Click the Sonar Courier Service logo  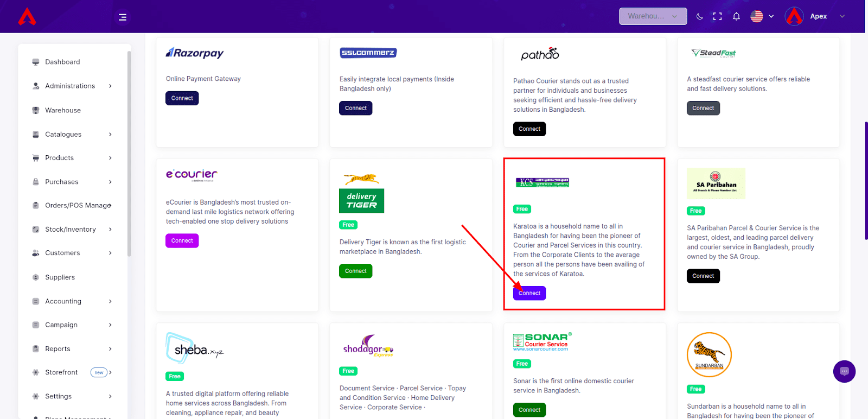pyautogui.click(x=542, y=342)
